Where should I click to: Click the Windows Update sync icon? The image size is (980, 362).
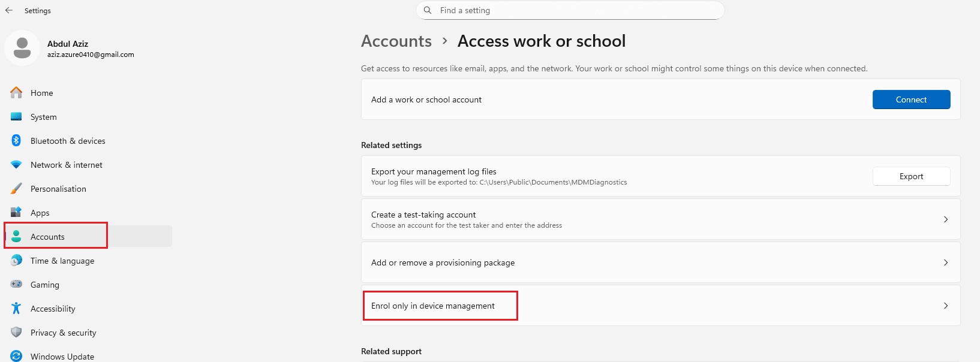point(16,356)
